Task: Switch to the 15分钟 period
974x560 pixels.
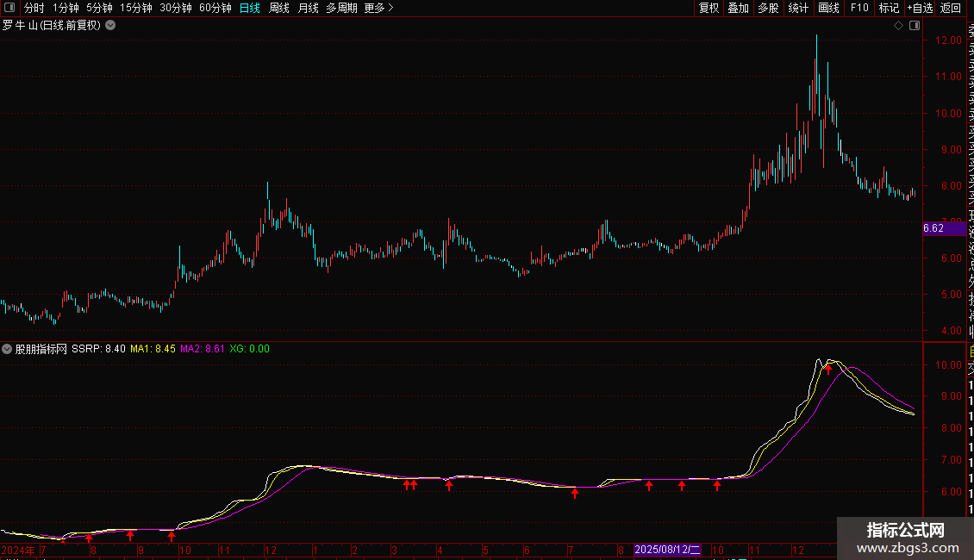Action: click(x=136, y=8)
